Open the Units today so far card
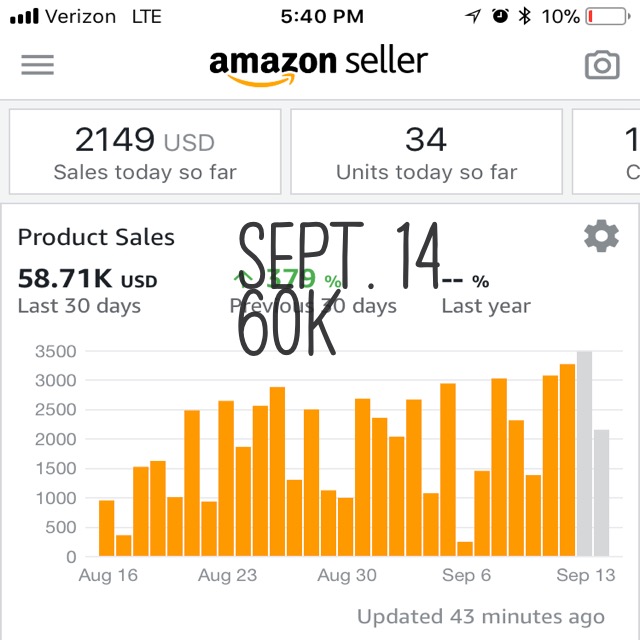This screenshot has width=640, height=640. pyautogui.click(x=426, y=151)
